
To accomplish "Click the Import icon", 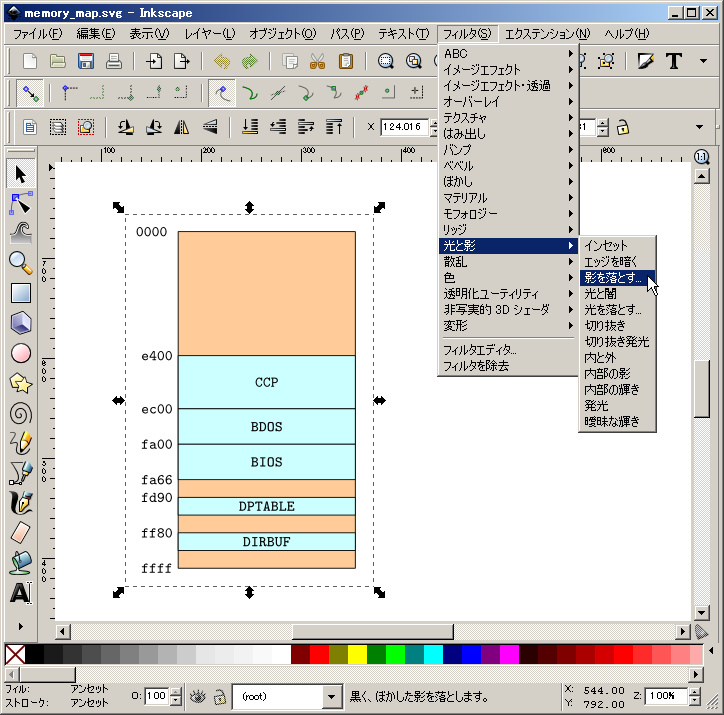I will [x=154, y=61].
